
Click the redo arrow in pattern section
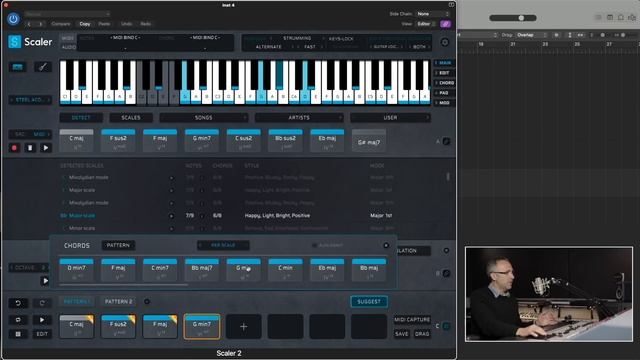tap(42, 303)
